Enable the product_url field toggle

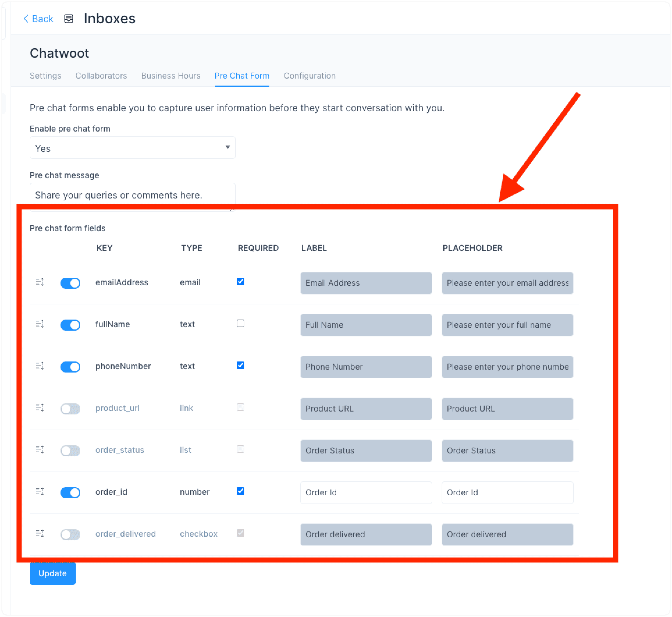point(70,409)
